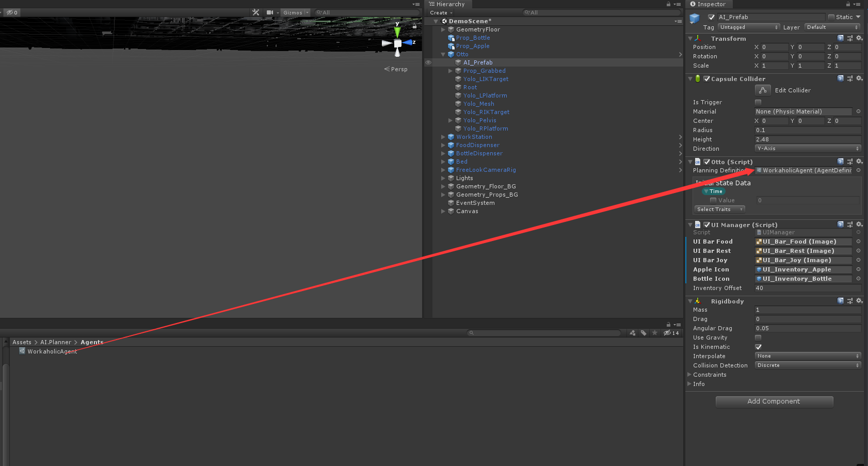Open the Direction dropdown showing Y-Axis

tap(808, 149)
